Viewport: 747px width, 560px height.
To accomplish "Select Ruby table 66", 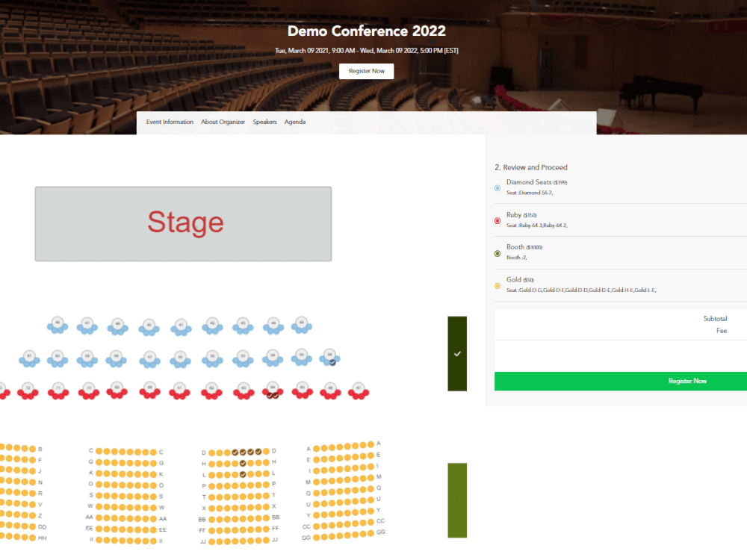I will pyautogui.click(x=330, y=391).
